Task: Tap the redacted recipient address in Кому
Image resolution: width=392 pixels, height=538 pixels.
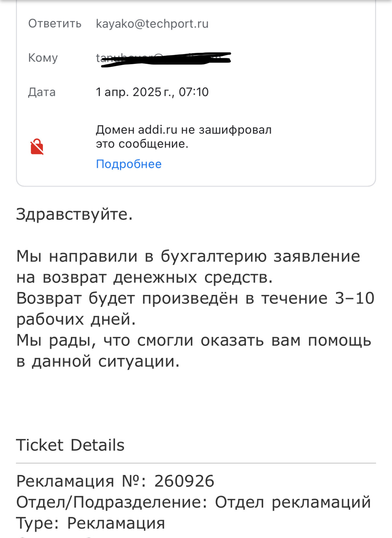Action: tap(163, 58)
